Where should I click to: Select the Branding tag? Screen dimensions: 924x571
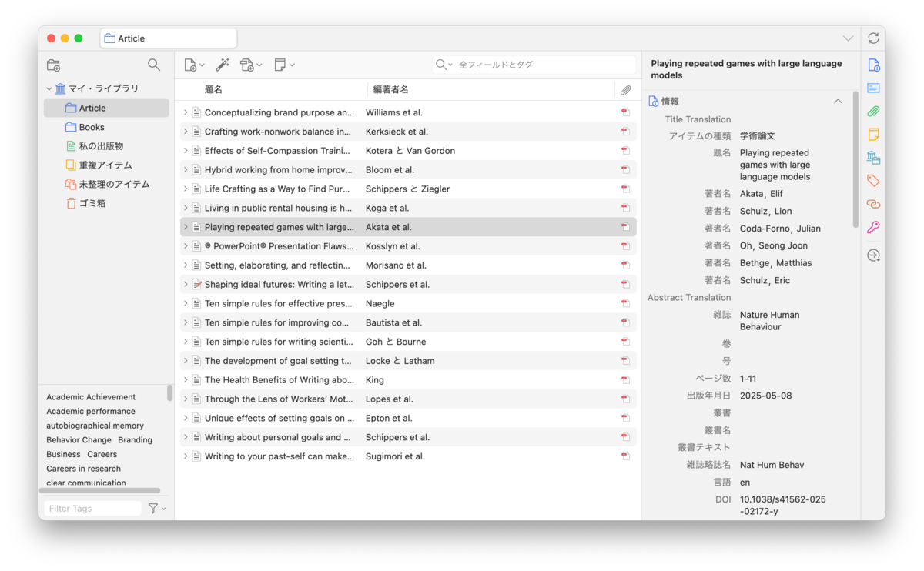[x=135, y=440]
